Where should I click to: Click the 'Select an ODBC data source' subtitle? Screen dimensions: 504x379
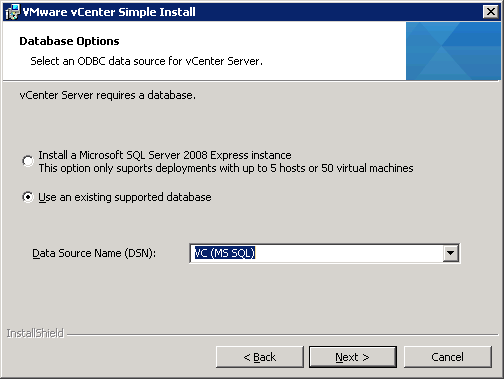147,61
